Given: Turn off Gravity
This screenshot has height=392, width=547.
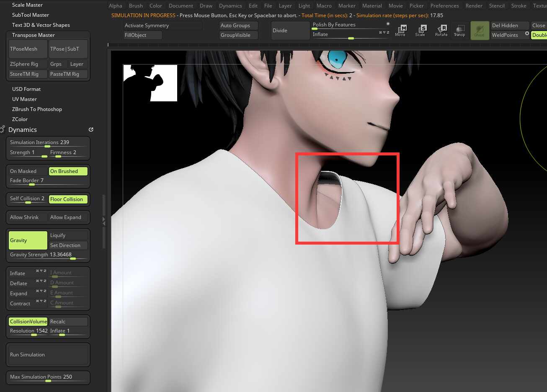Looking at the screenshot, I should (x=28, y=240).
